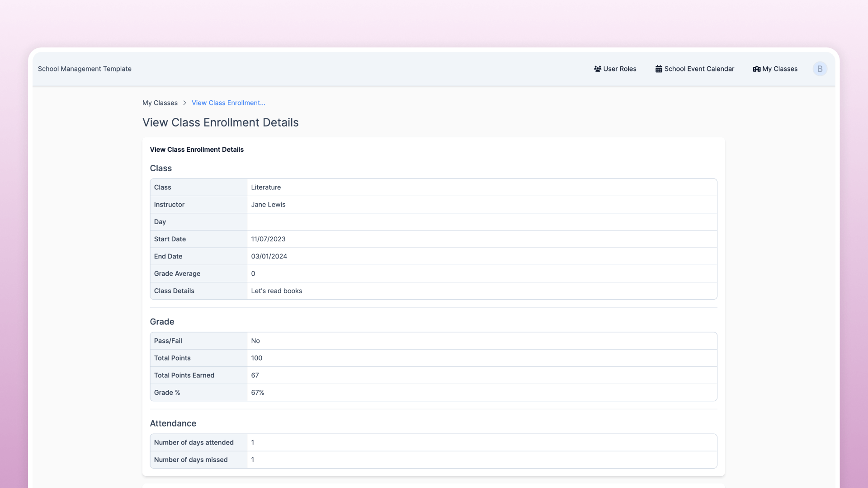Click the breadcrumb chevron separator

pos(184,103)
